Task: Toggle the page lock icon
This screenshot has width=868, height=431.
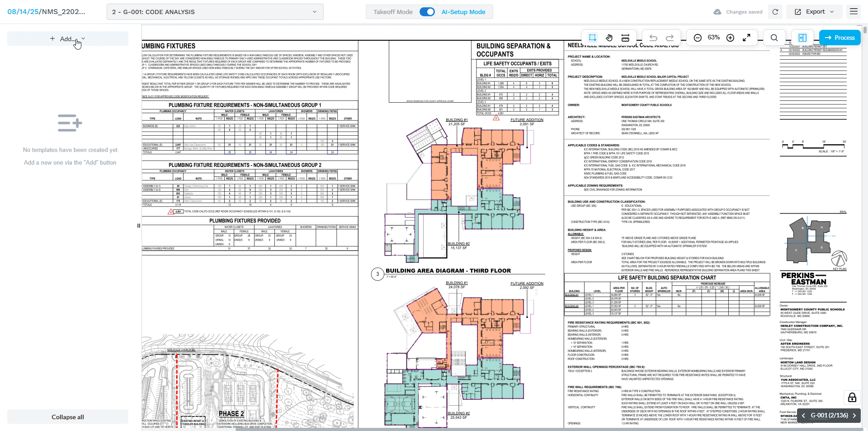Action: (852, 398)
